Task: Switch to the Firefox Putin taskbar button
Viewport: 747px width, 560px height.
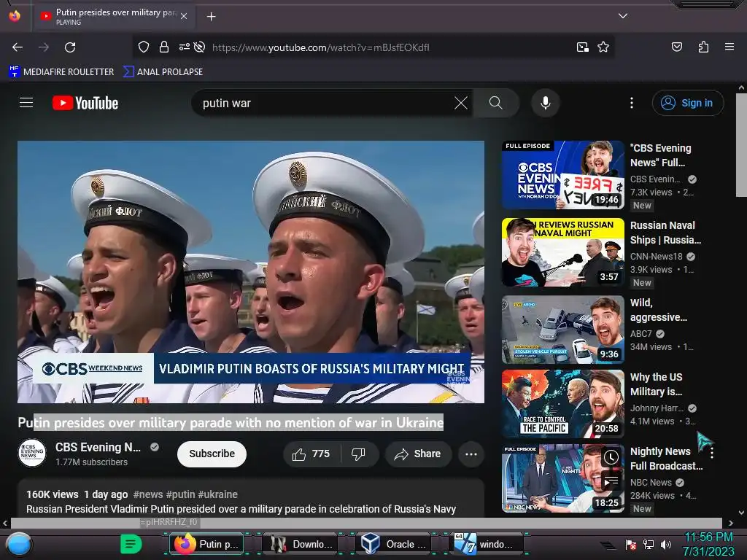Action: coord(206,544)
